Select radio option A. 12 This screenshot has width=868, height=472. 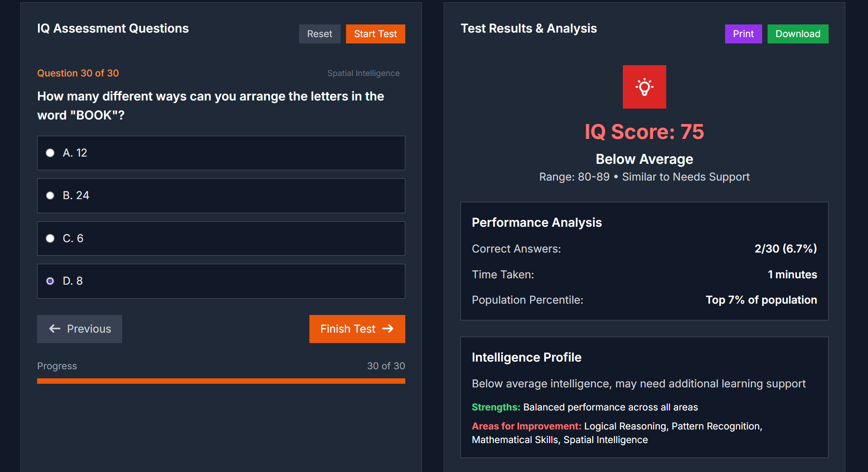[x=50, y=153]
